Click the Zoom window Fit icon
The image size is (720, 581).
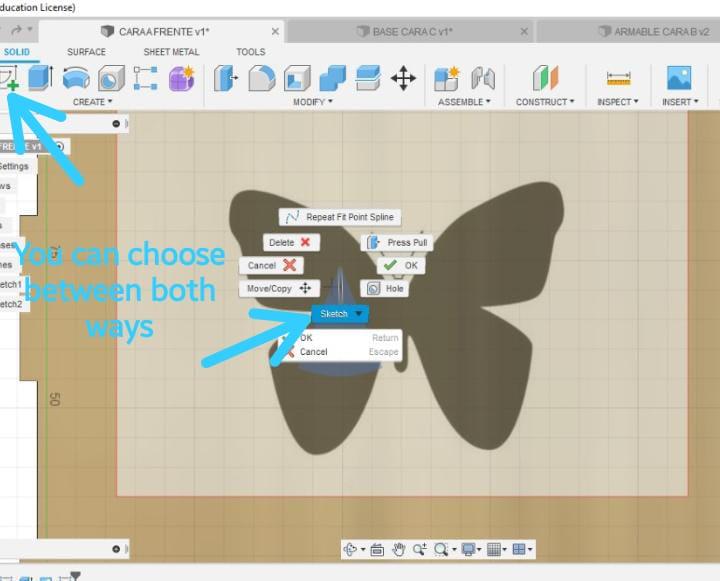441,549
